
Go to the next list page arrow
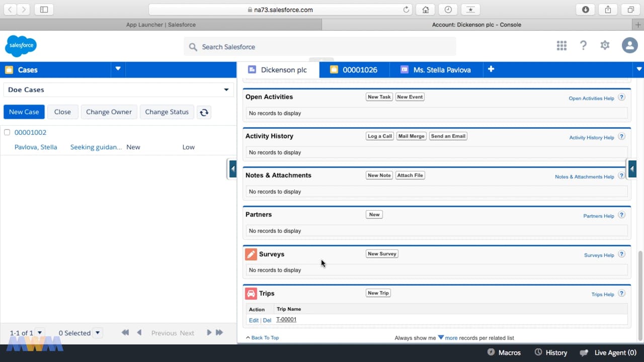209,332
